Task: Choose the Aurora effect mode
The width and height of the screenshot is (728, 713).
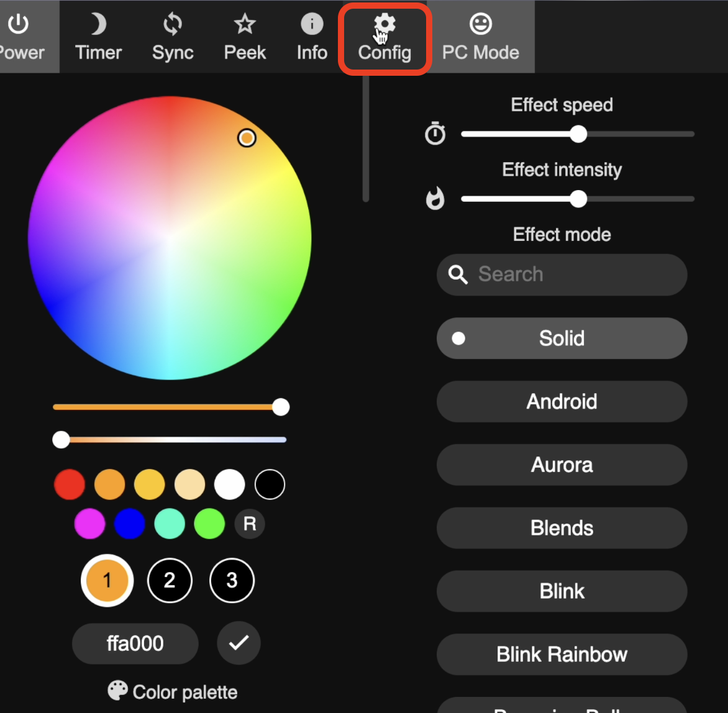Action: 562,465
